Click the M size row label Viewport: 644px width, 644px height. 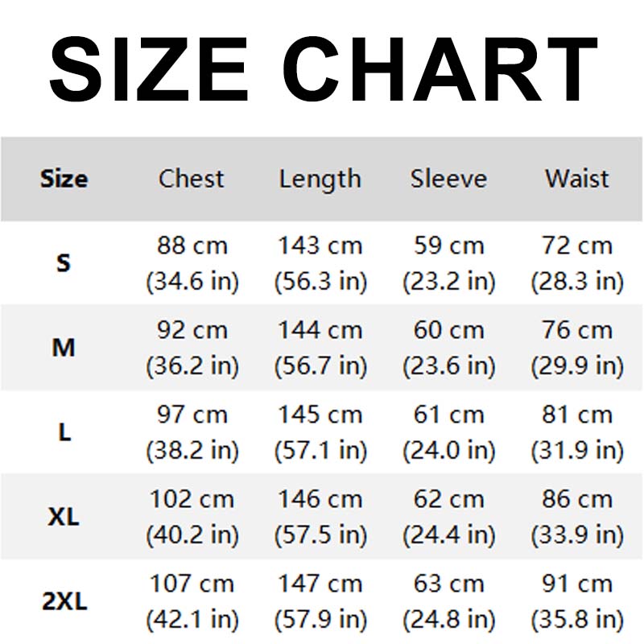pos(64,348)
